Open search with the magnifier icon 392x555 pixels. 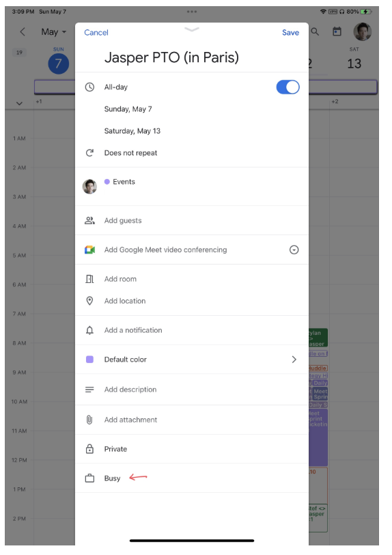point(315,32)
